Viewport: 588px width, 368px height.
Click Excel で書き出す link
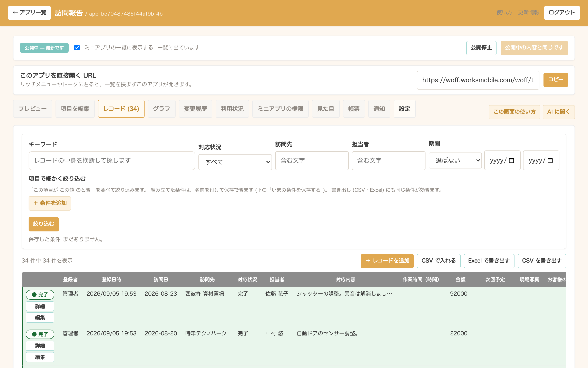click(x=489, y=261)
